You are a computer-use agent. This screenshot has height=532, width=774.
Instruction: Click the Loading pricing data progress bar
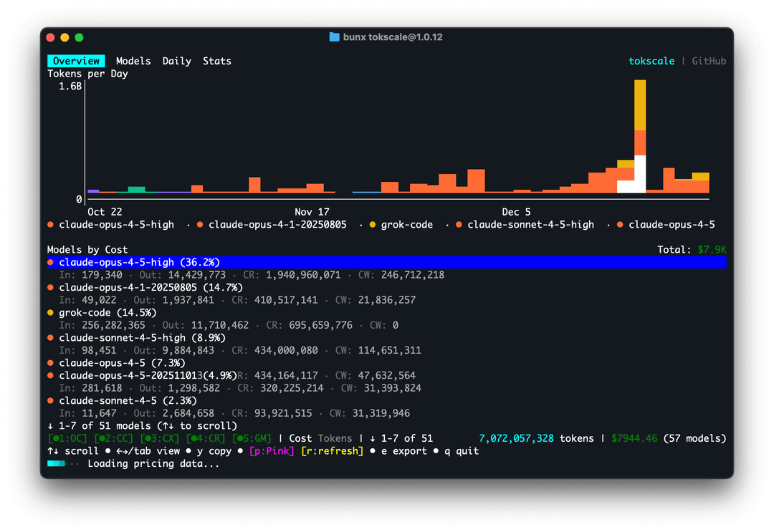tap(62, 463)
